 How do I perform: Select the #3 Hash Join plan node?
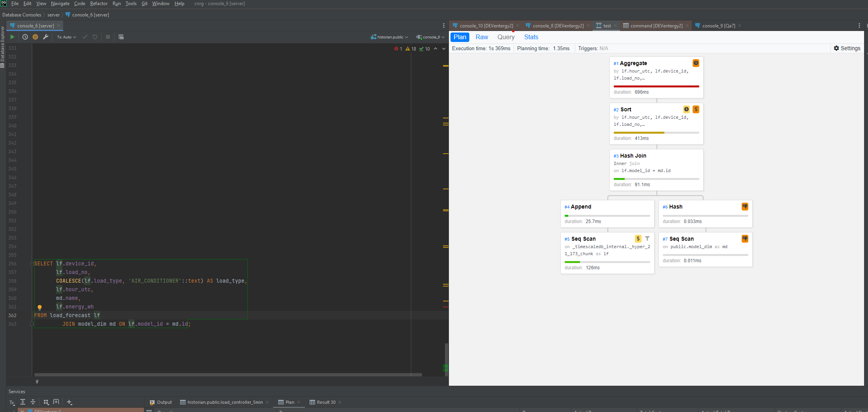[x=656, y=170]
